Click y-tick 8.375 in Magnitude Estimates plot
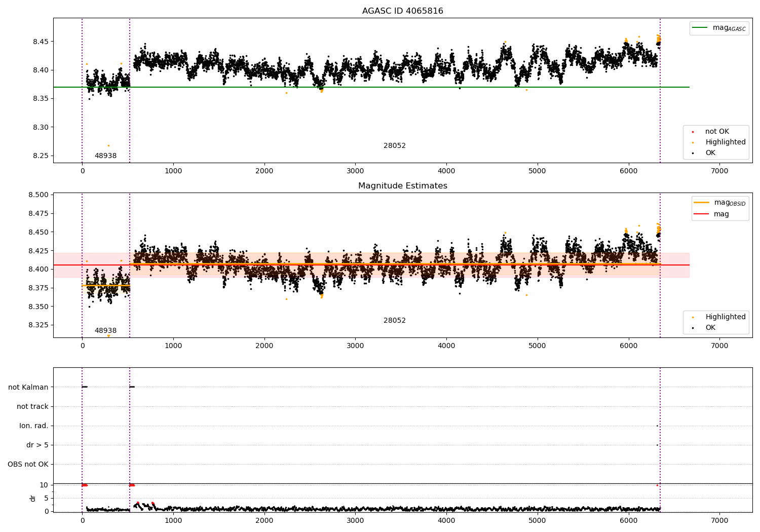This screenshot has height=532, width=760. pos(39,288)
